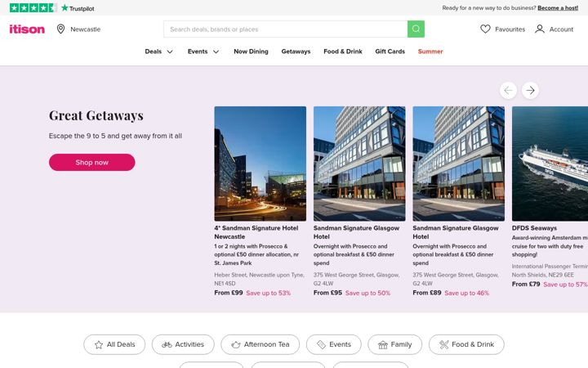Click the 4* Sandman Signature Hotel Newcastle title
The height and width of the screenshot is (368, 588).
coord(256,232)
